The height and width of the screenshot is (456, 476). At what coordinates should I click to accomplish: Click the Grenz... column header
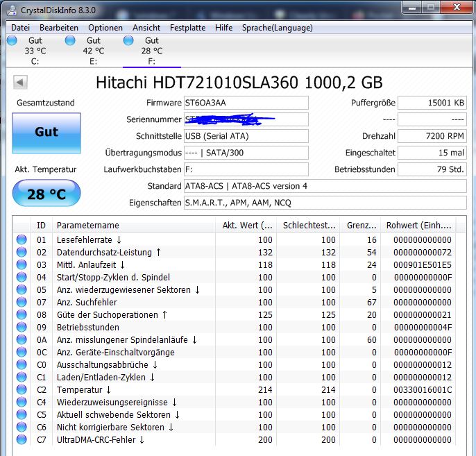[360, 226]
